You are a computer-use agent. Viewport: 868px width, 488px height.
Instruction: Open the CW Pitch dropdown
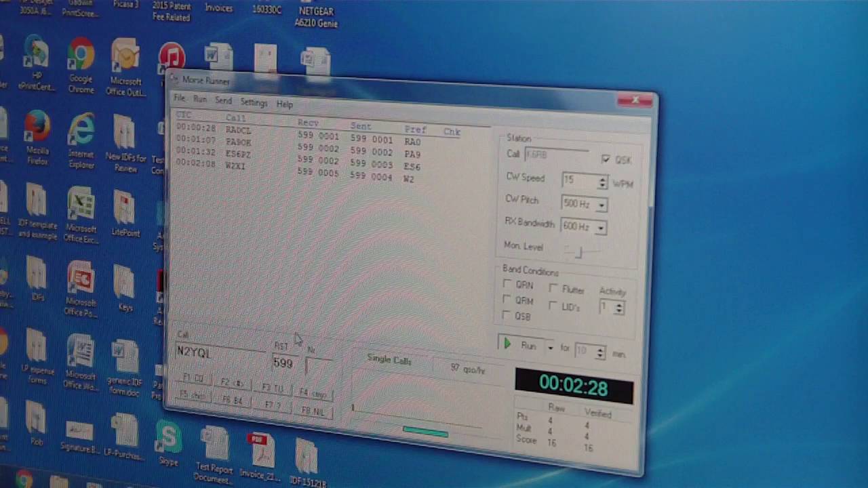[x=601, y=205]
